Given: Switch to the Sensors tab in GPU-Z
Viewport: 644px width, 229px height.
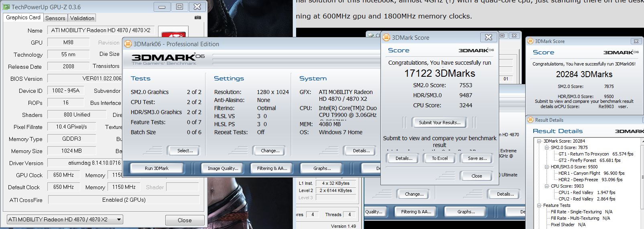Looking at the screenshot, I should 55,18.
